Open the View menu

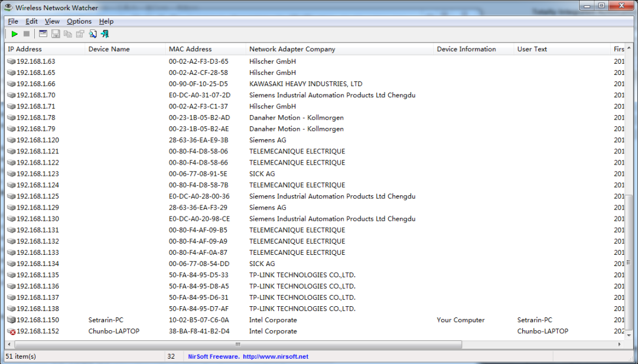pyautogui.click(x=52, y=21)
